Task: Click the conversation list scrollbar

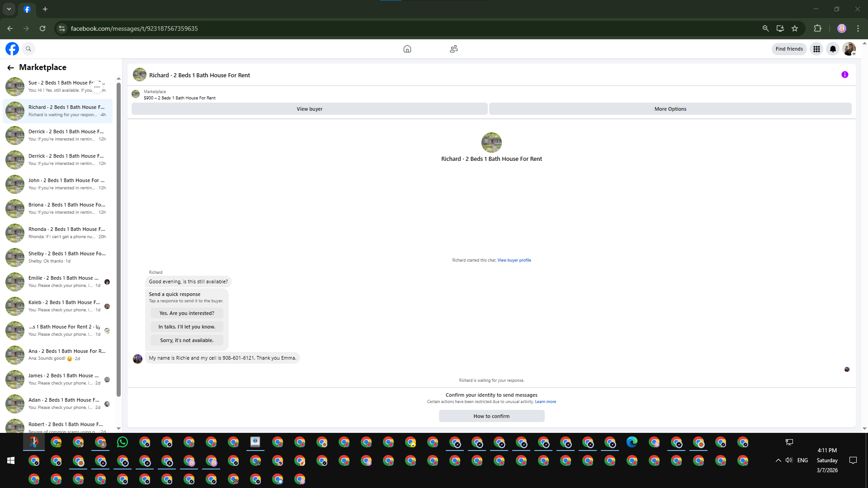Action: point(118,239)
